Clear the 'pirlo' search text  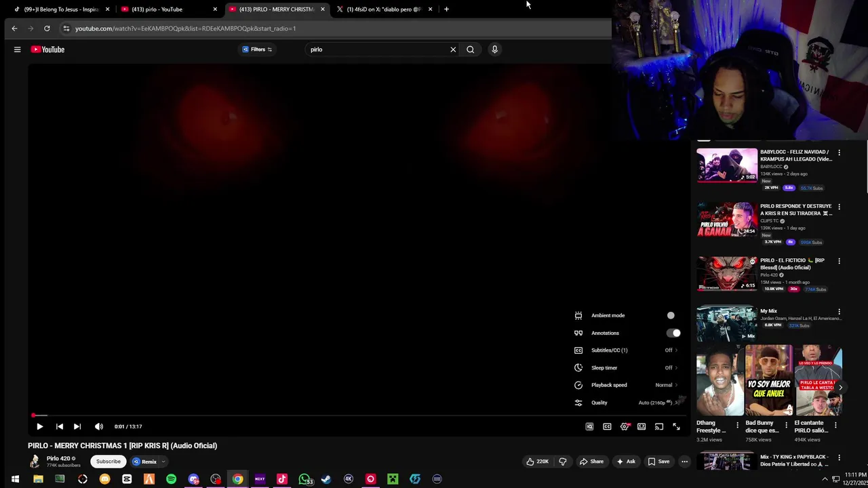point(453,49)
